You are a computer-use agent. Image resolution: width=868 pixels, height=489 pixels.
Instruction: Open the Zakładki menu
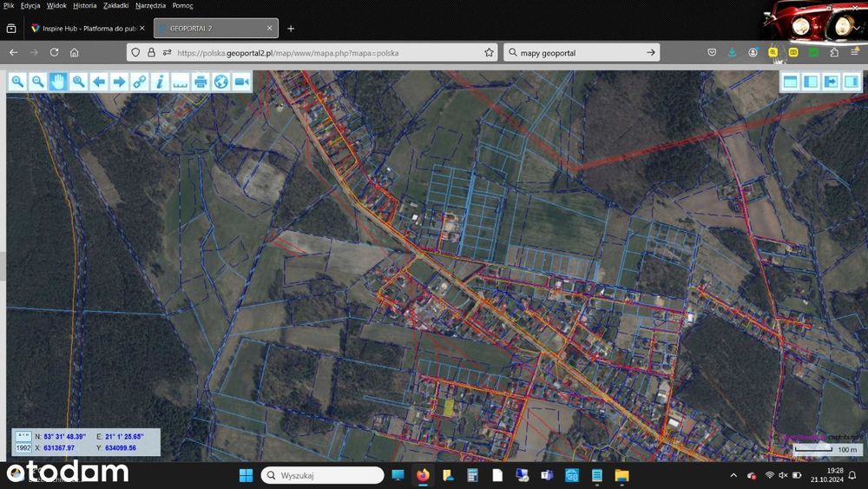pyautogui.click(x=115, y=5)
